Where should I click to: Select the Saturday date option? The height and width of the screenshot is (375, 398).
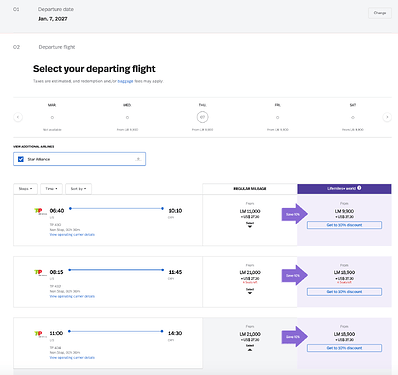point(353,117)
